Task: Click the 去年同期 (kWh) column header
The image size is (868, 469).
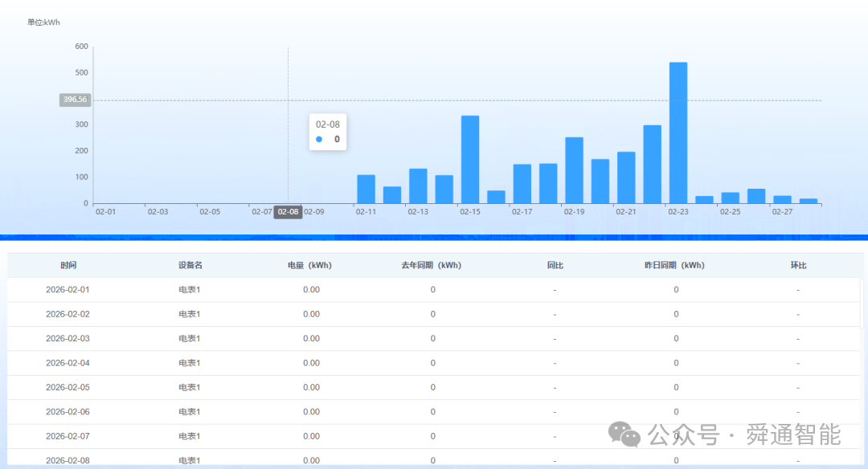Action: (432, 265)
